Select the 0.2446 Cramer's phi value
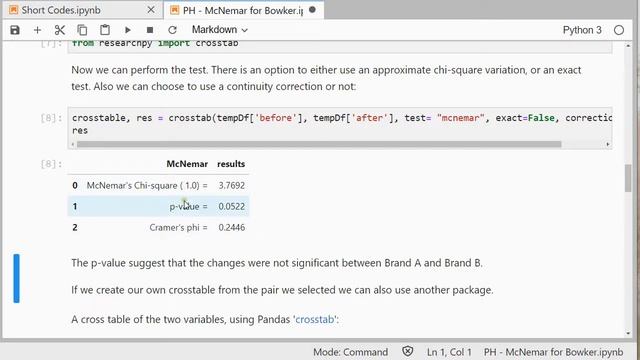Image resolution: width=640 pixels, height=360 pixels. click(x=231, y=227)
